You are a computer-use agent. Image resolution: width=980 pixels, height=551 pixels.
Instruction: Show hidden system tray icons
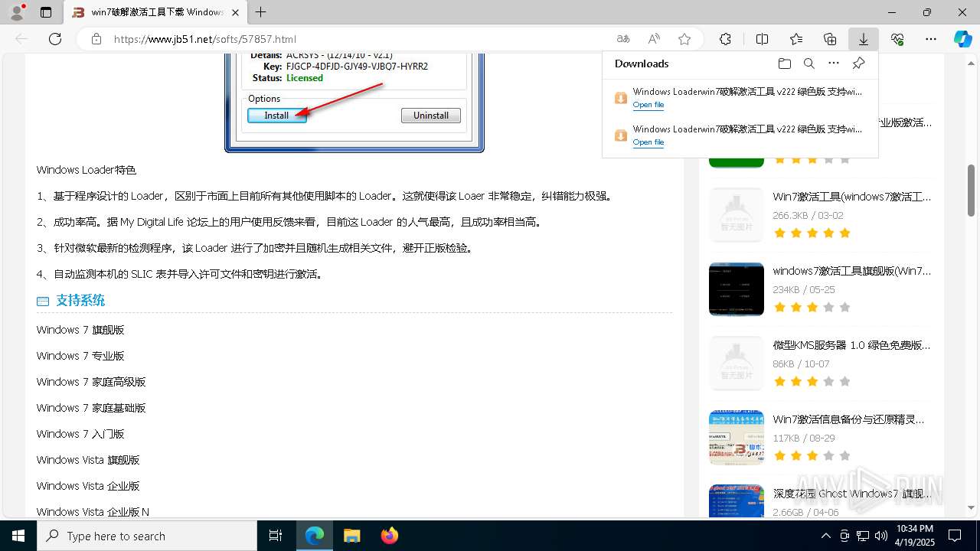pos(825,536)
